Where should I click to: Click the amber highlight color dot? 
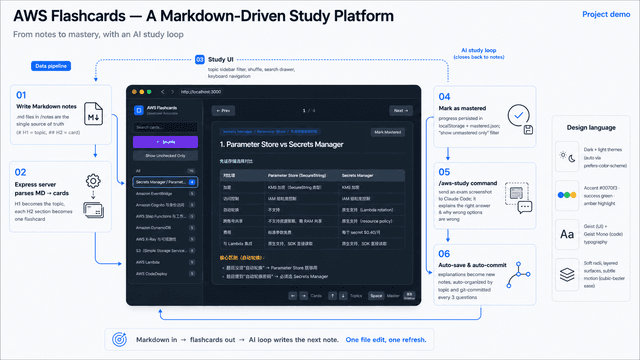tap(573, 195)
